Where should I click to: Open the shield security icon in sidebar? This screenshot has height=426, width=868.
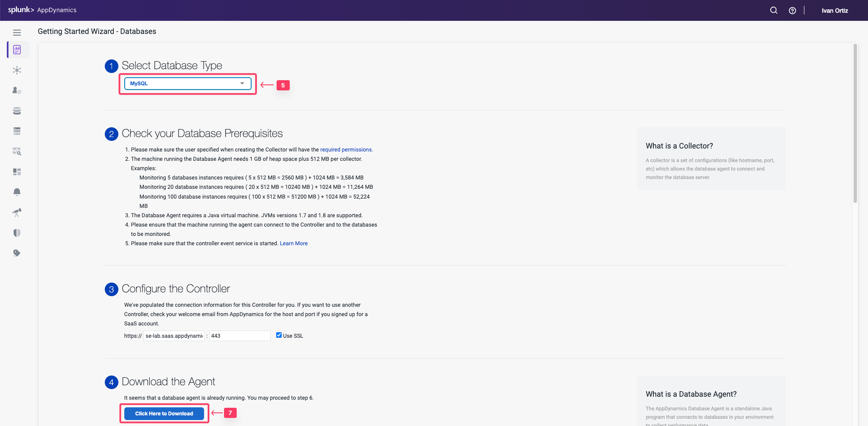pyautogui.click(x=17, y=233)
